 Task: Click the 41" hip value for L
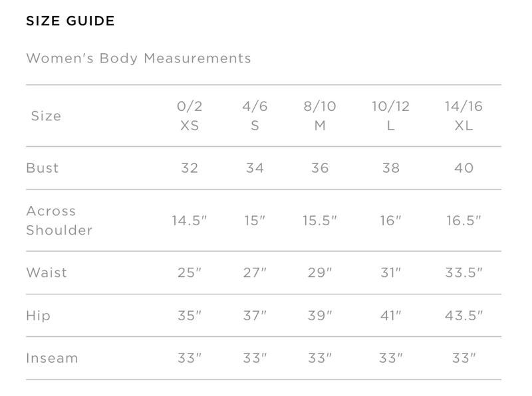[x=390, y=316]
